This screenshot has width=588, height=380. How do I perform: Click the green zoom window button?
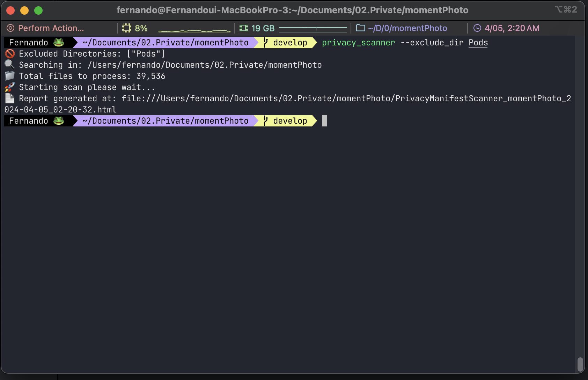coord(38,10)
